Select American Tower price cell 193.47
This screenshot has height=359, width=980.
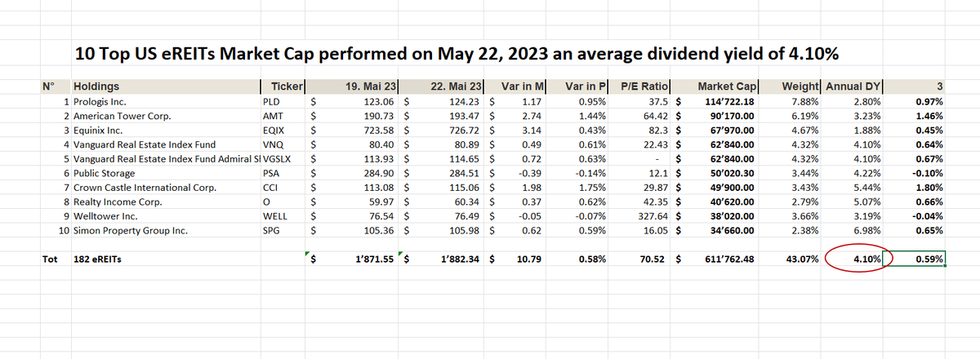441,117
